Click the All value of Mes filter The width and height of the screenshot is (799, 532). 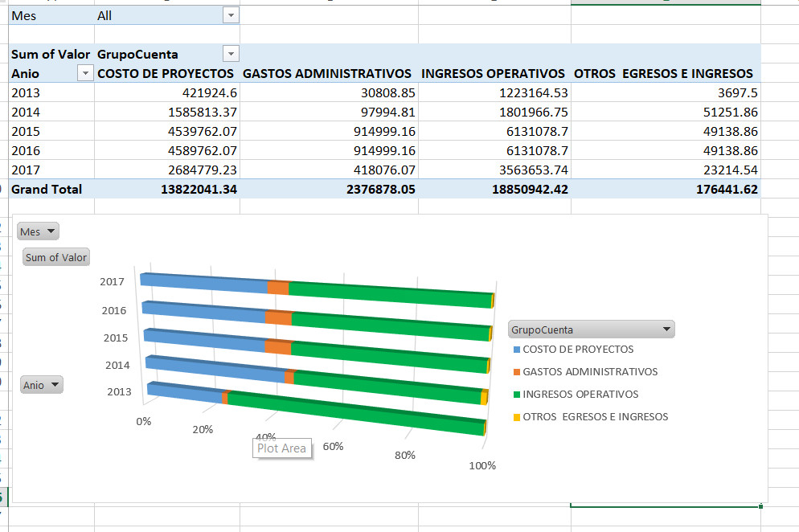pos(104,16)
